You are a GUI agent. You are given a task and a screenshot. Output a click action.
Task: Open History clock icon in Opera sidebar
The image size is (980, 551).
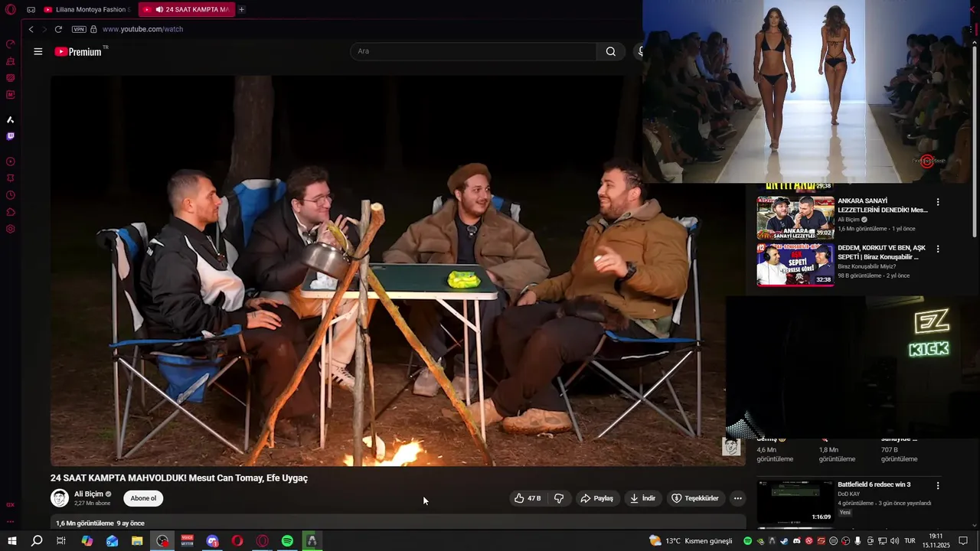(x=11, y=195)
